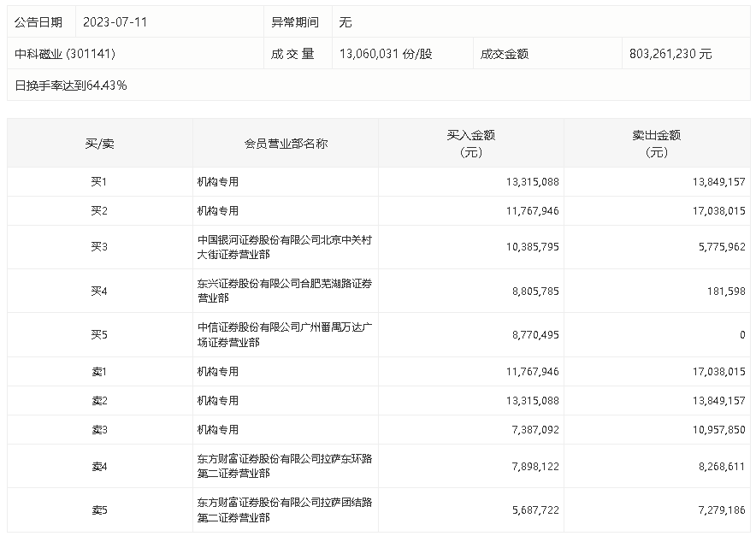
Task: Select the 买2 row label
Action: click(x=99, y=210)
